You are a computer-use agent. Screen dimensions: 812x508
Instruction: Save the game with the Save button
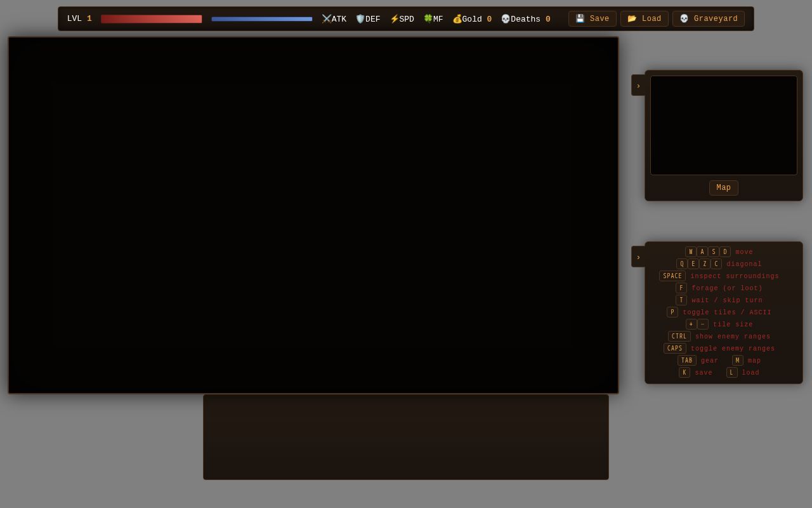point(593,19)
